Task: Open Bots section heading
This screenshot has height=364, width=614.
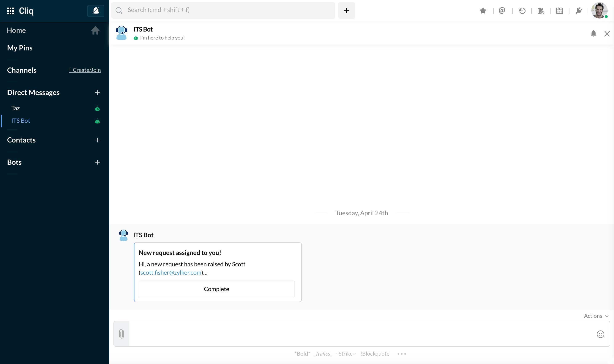Action: click(x=14, y=162)
